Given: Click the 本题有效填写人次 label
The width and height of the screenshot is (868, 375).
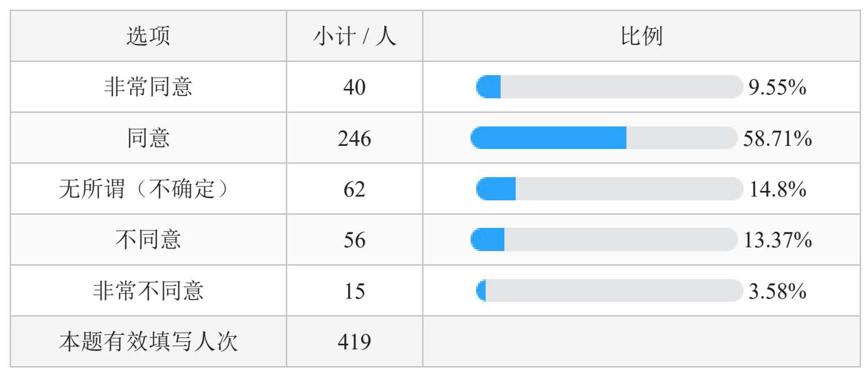Looking at the screenshot, I should click(148, 342).
